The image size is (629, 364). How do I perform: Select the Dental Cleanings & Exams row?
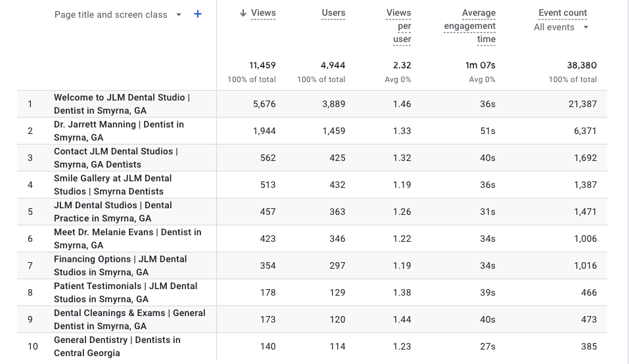tap(312, 319)
